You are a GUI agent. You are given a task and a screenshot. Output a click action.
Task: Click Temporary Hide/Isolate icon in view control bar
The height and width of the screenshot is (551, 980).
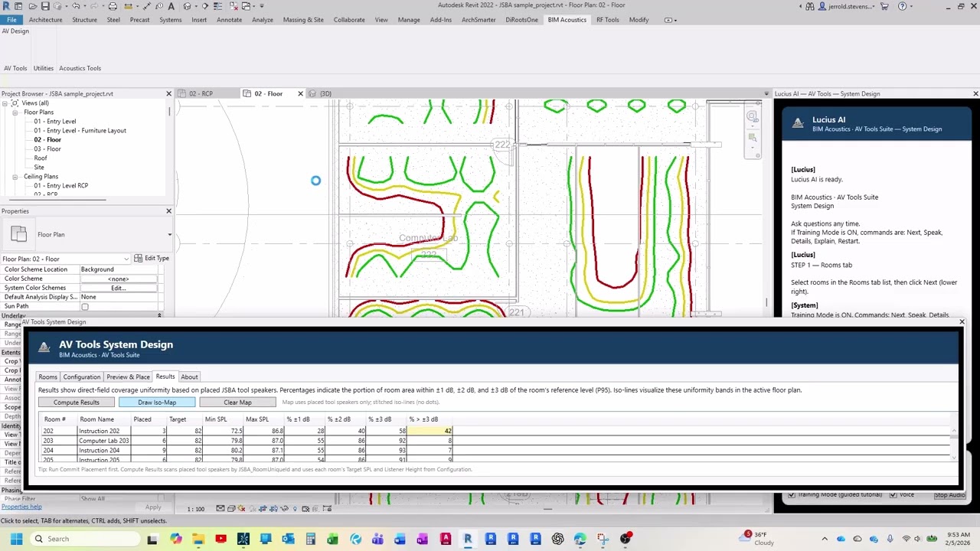click(x=284, y=508)
